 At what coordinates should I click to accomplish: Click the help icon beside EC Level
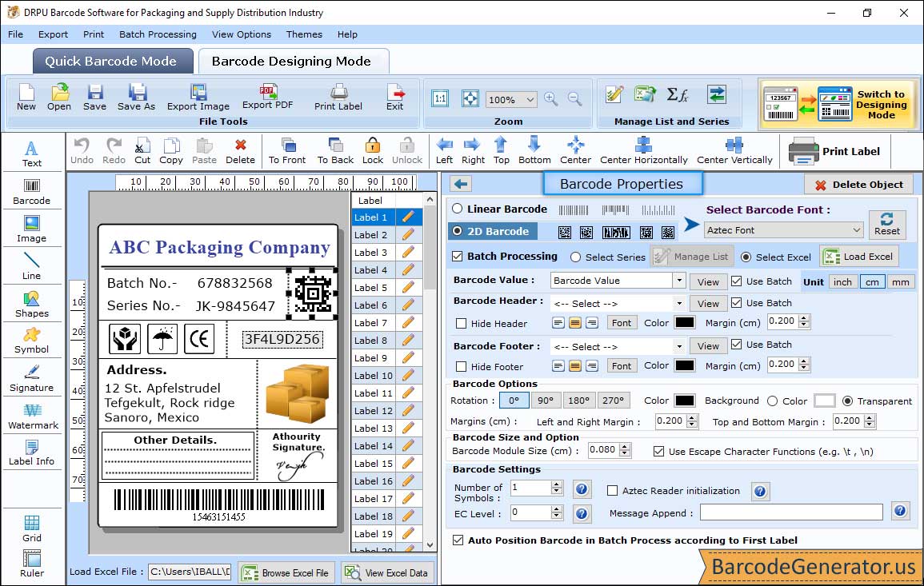click(x=581, y=514)
